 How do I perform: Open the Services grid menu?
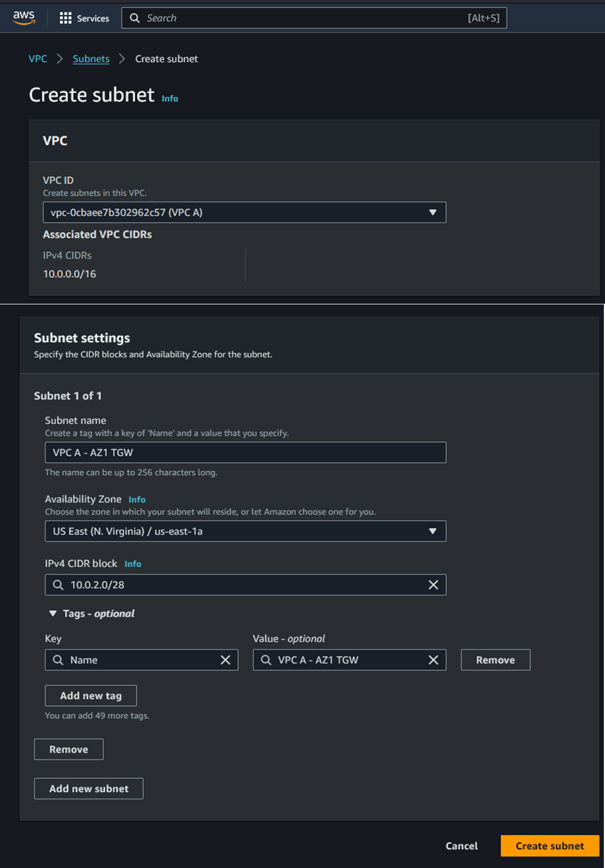point(66,18)
